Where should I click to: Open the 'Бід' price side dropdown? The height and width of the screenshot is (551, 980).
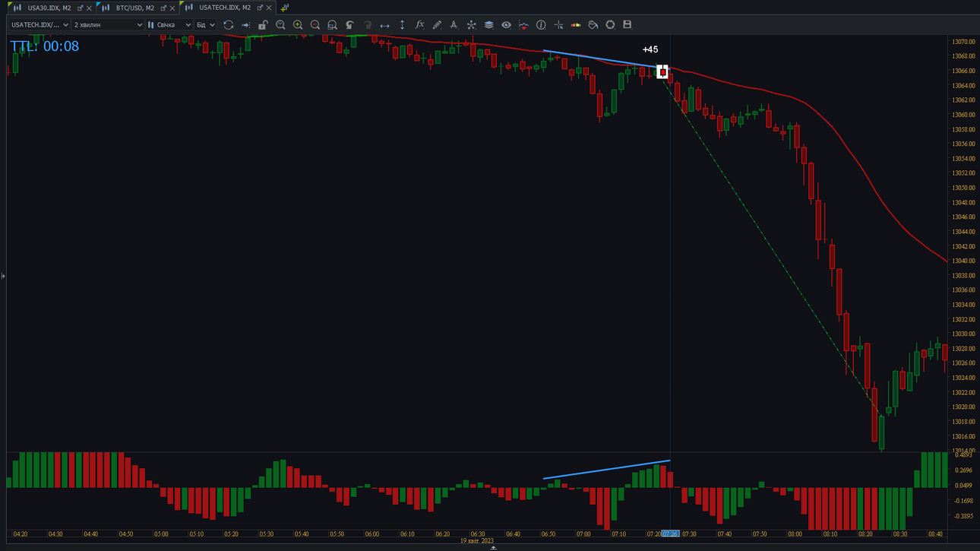point(206,25)
